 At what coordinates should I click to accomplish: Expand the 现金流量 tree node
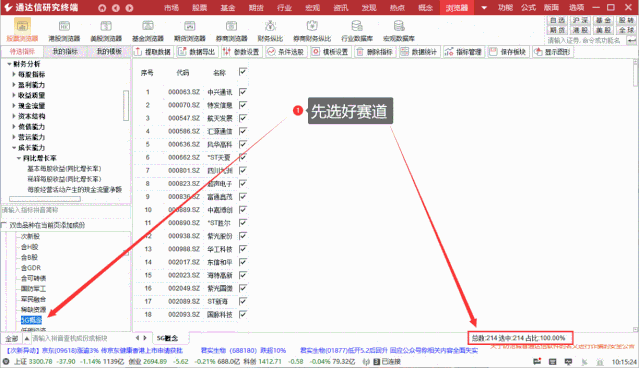click(14, 106)
